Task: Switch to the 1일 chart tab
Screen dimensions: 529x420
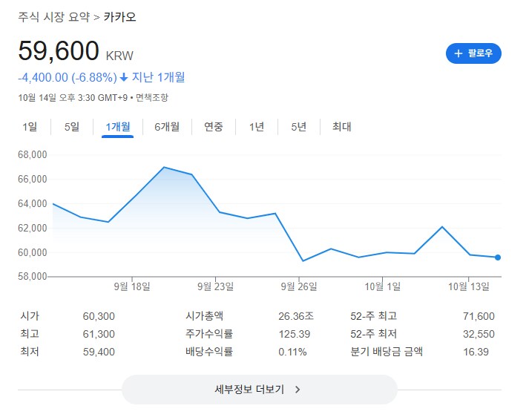Action: 30,127
